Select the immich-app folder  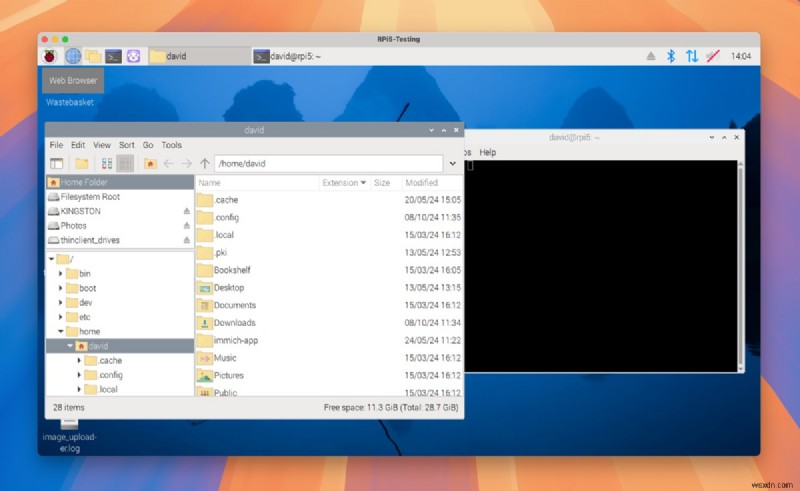tap(329, 340)
